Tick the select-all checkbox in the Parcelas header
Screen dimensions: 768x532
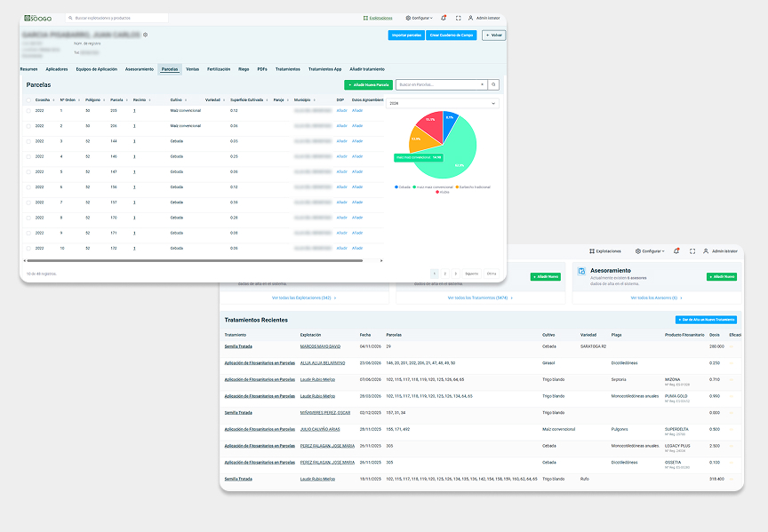tap(28, 100)
